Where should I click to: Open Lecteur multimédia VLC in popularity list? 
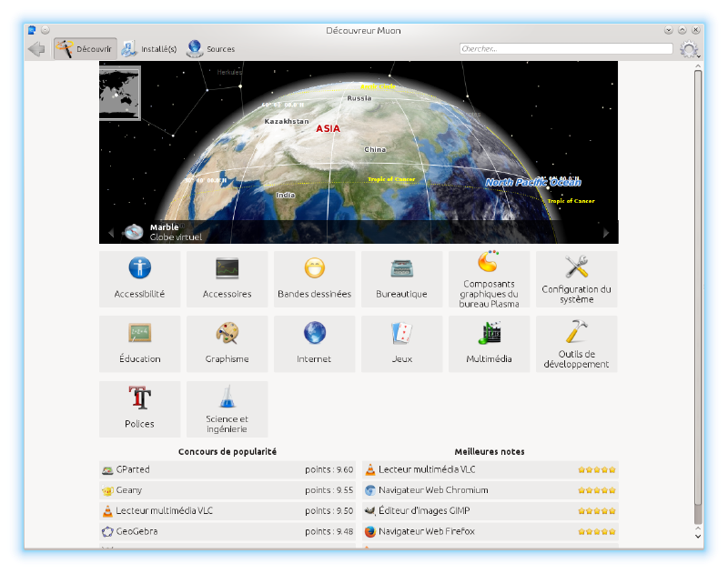pos(227,511)
